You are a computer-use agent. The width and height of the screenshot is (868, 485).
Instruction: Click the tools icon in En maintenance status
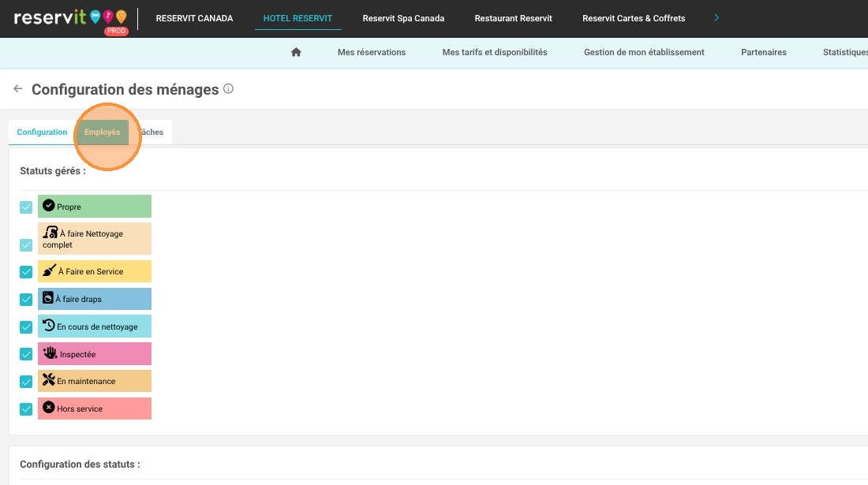click(x=49, y=379)
